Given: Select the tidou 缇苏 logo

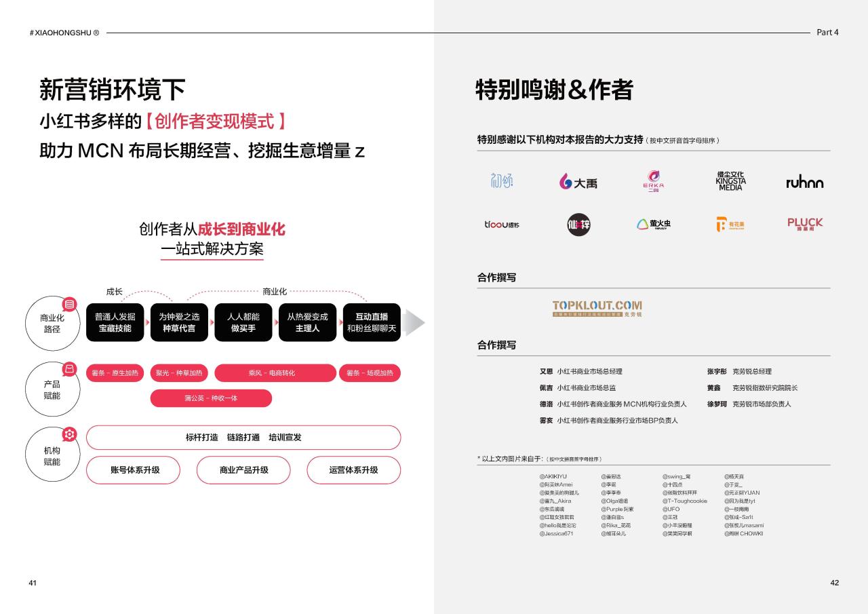Looking at the screenshot, I should tap(502, 225).
